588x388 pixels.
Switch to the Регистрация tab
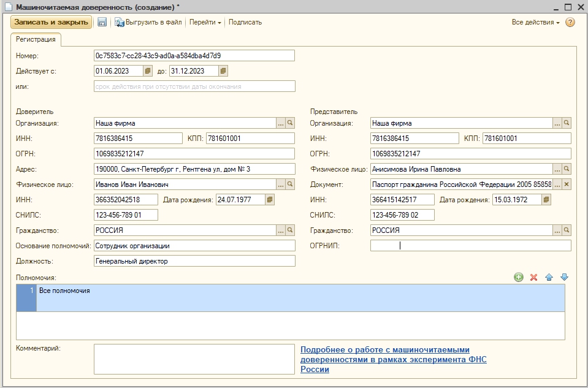click(36, 39)
